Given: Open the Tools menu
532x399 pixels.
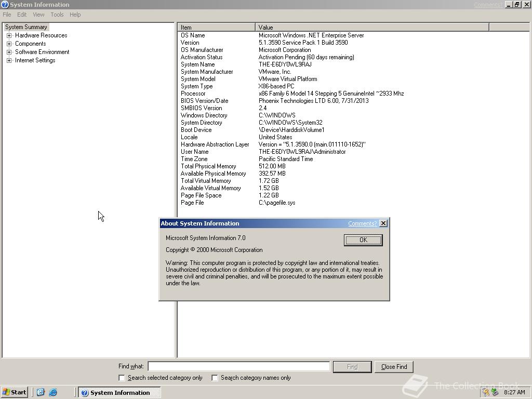Looking at the screenshot, I should 57,15.
